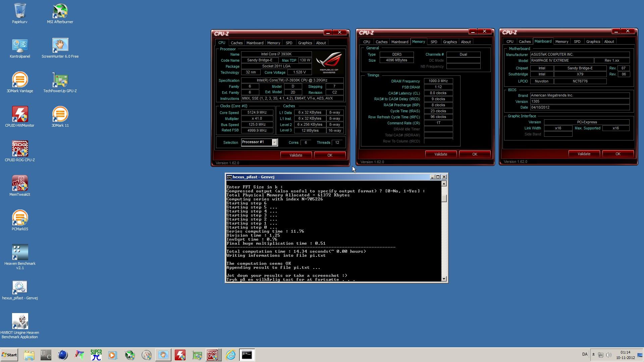Launch MSI Afterburner from the desktop
Viewport: 644px width, 362px height.
(x=60, y=13)
